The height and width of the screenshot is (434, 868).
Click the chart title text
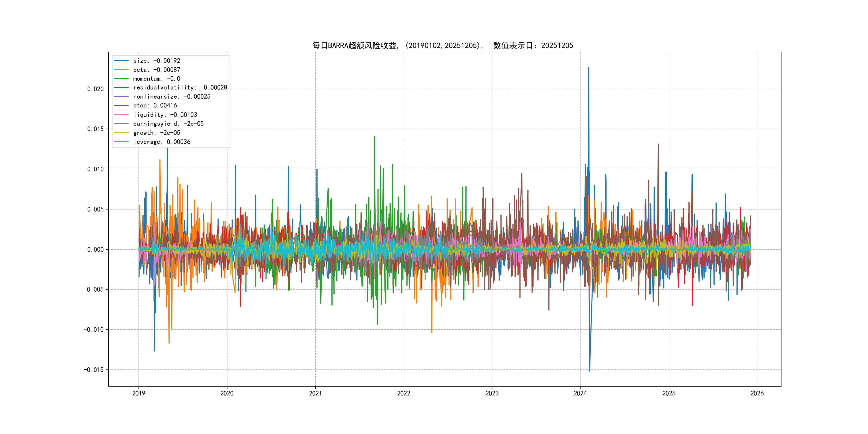coord(442,46)
